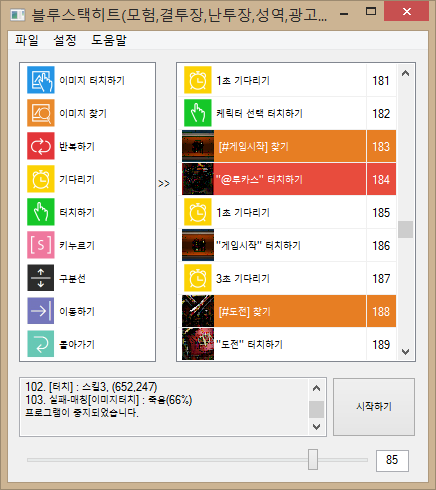The width and height of the screenshot is (436, 490).
Task: Click the row number 181
Action: pyautogui.click(x=381, y=81)
